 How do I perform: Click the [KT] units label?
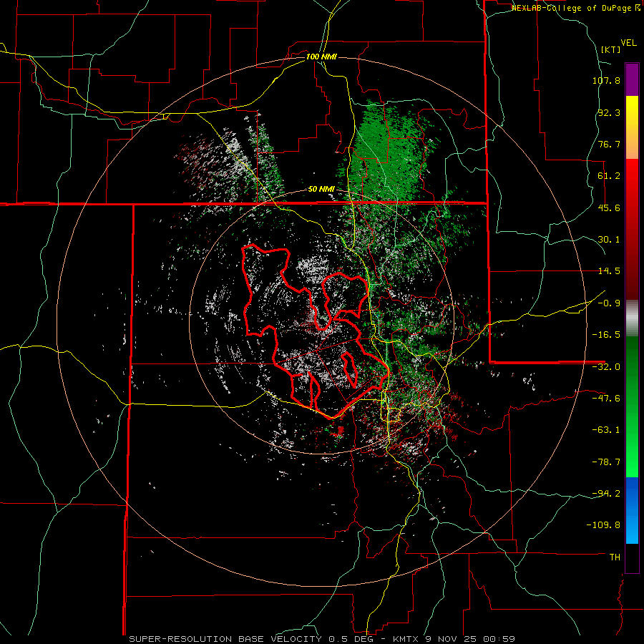611,49
